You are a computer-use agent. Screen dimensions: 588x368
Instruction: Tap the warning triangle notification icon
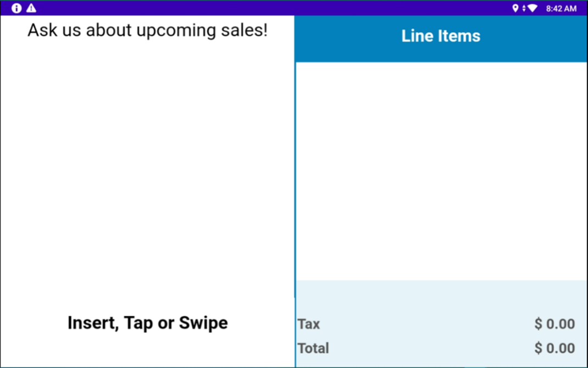click(x=31, y=8)
